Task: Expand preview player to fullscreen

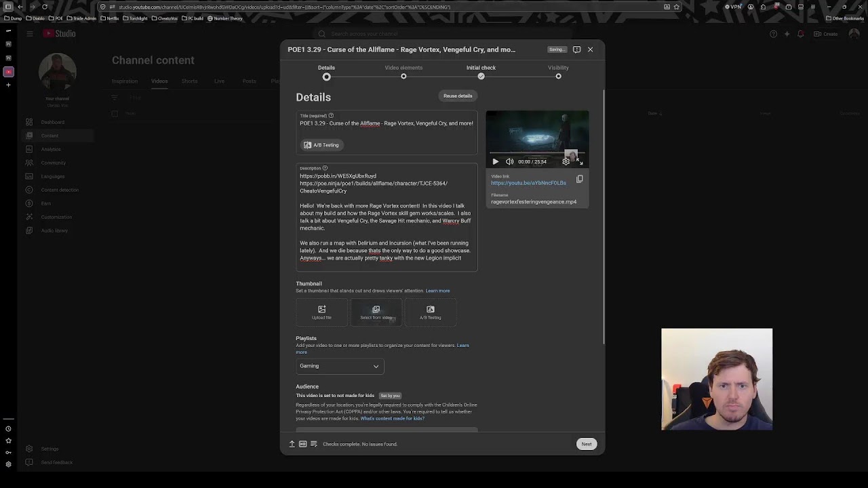Action: tap(580, 161)
